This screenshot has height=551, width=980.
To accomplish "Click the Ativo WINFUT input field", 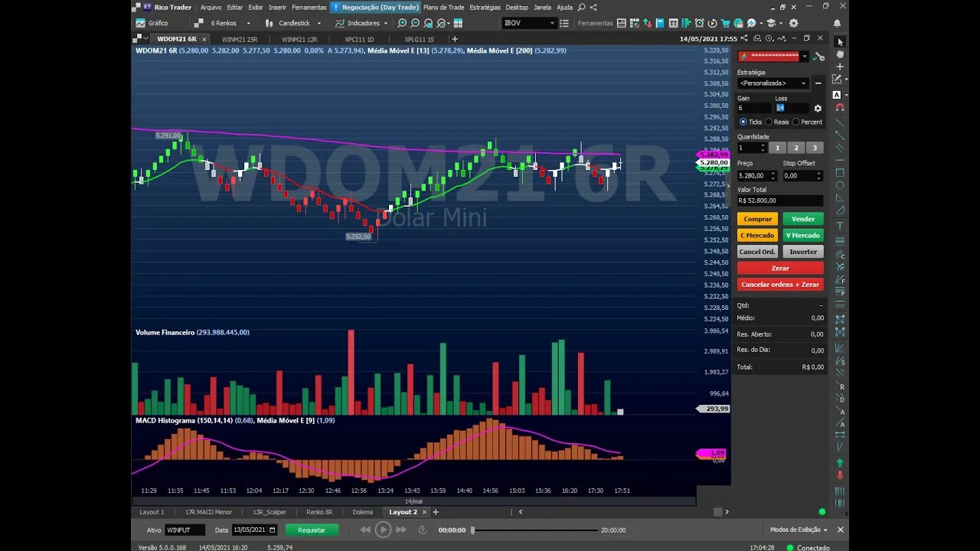I will [x=185, y=530].
